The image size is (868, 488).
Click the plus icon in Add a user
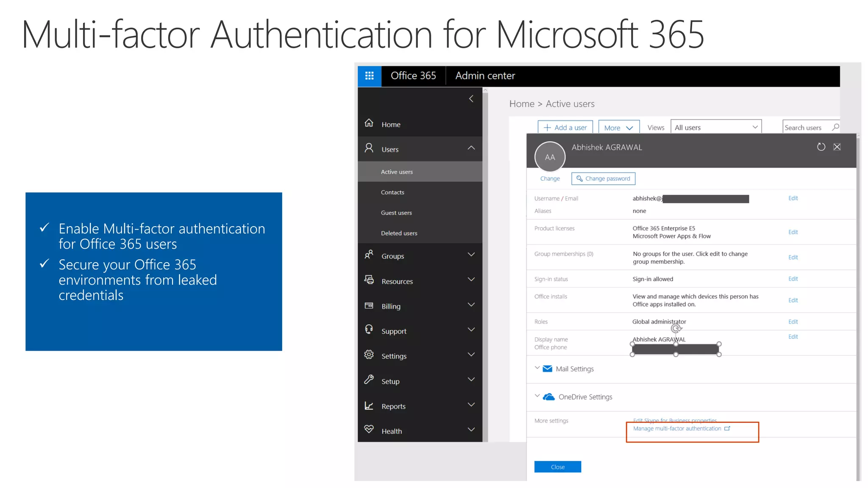pyautogui.click(x=547, y=128)
